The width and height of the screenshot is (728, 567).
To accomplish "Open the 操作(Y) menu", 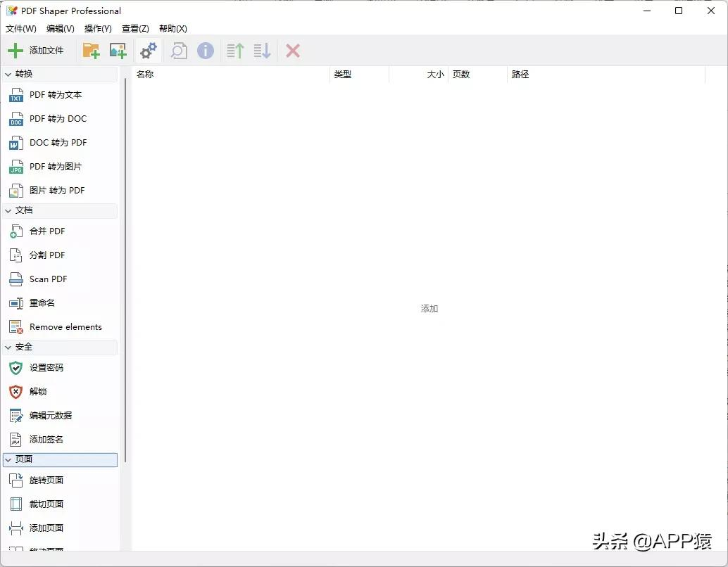I will pos(98,29).
